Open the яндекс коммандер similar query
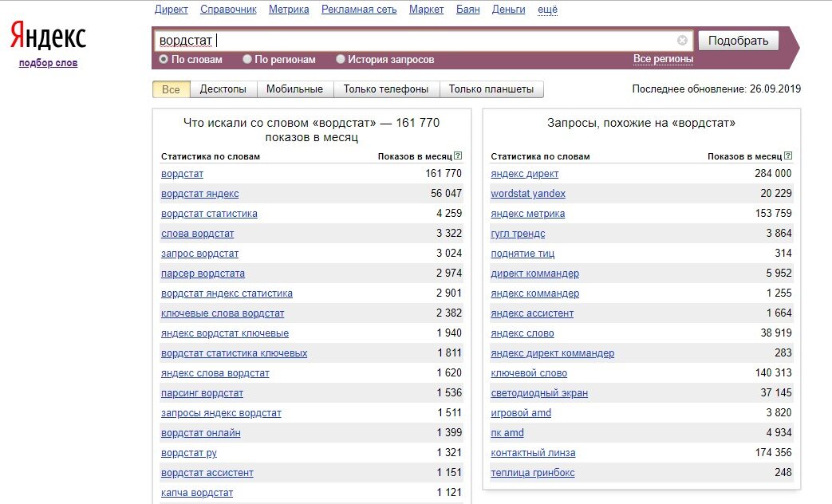Image resolution: width=832 pixels, height=504 pixels. 534,293
